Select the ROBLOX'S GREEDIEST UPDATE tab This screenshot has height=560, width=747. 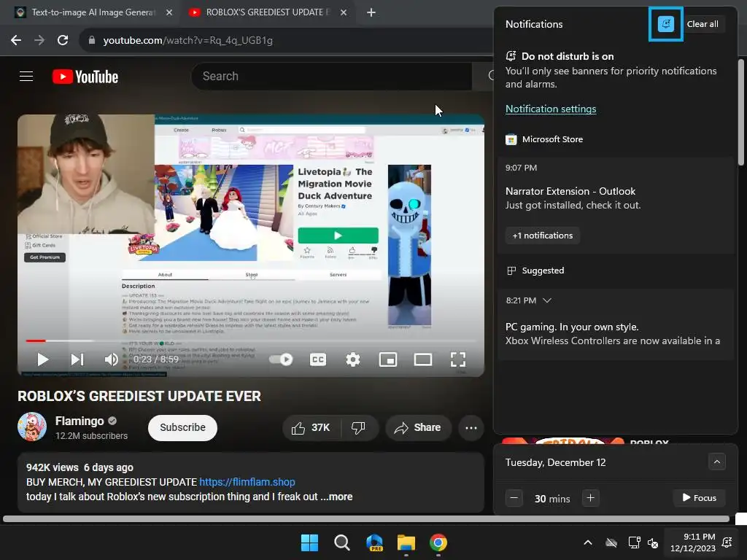click(x=267, y=12)
